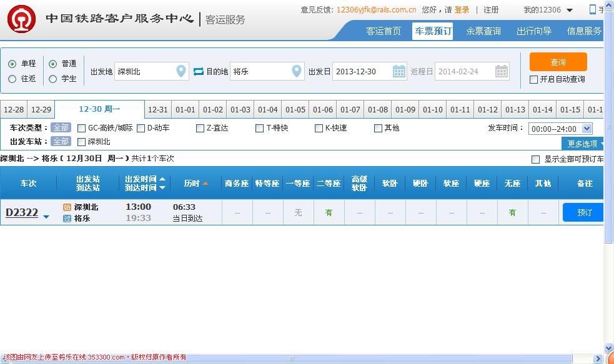
Task: Select date tab 12-29
Action: (x=41, y=110)
